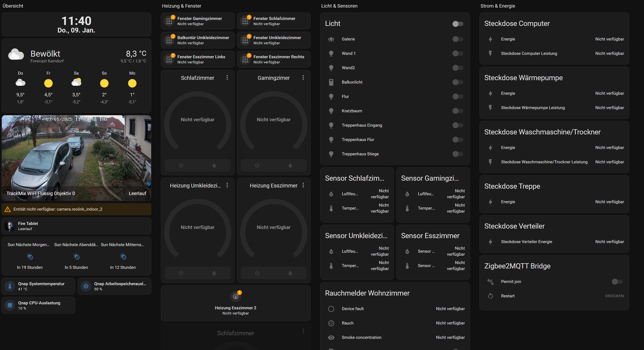Viewport: 644px width, 350px height.
Task: Select the flame icon on Schlafzimmer thermostat
Action: (x=214, y=165)
